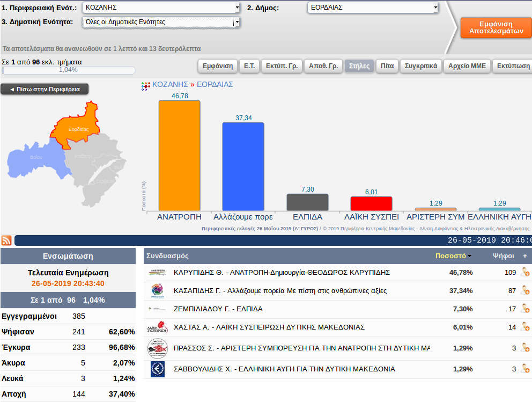Select the Συγκριτικά view tab
Screen dimensions: 532x402
click(421, 67)
